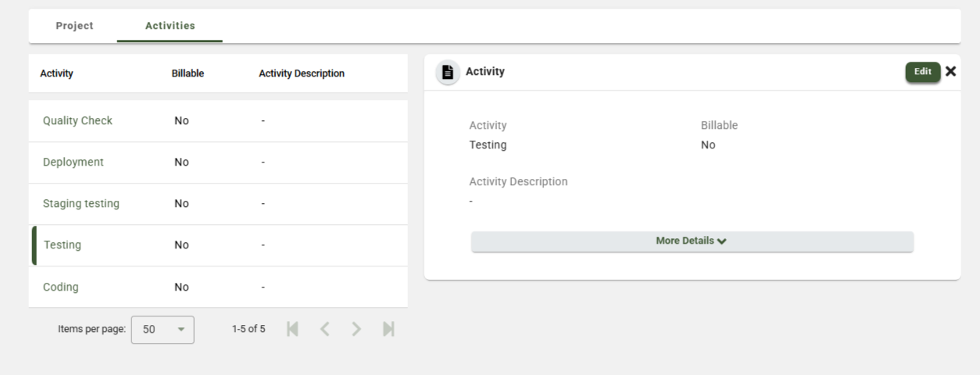Sort by the Billable column header
The height and width of the screenshot is (375, 980).
(188, 73)
